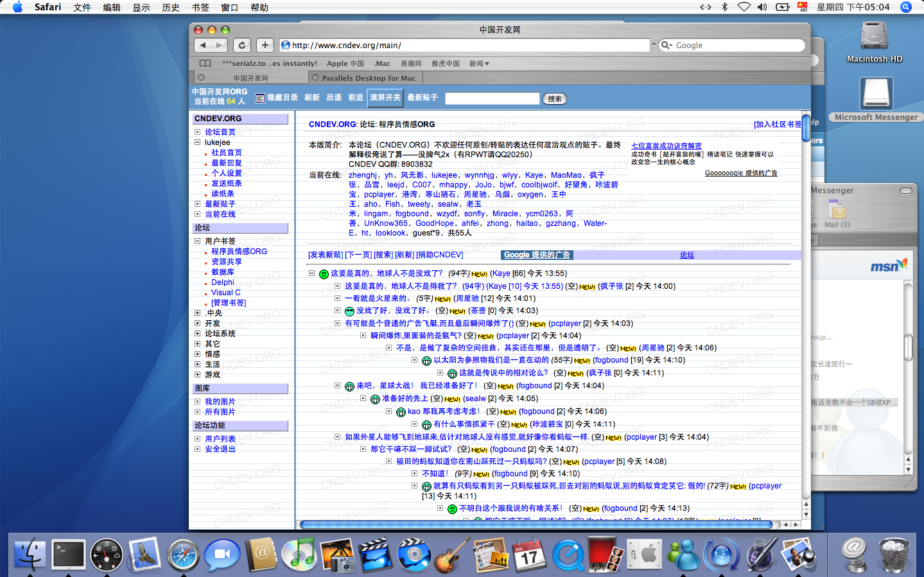Collapse the lukejee tree node

pyautogui.click(x=198, y=142)
